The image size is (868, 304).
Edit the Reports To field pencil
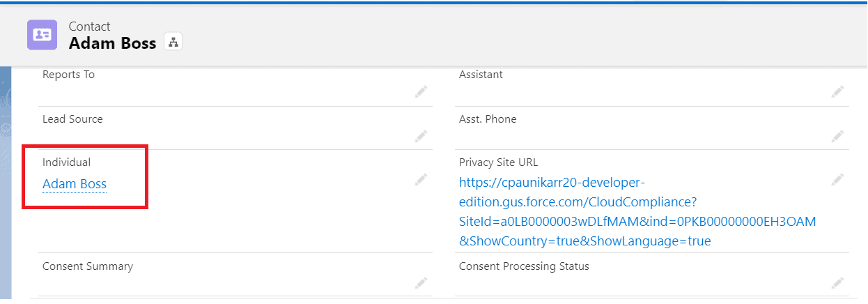tap(421, 91)
